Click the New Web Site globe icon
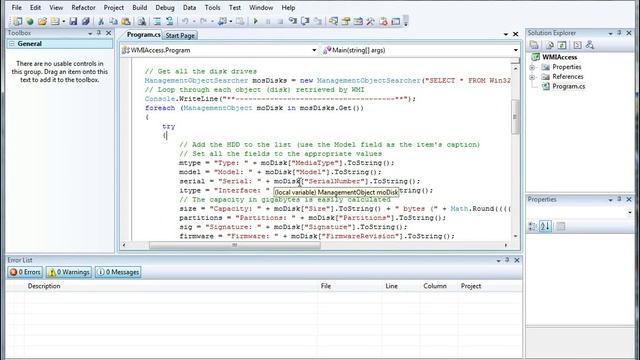Image resolution: width=640 pixels, height=360 pixels. click(30, 21)
